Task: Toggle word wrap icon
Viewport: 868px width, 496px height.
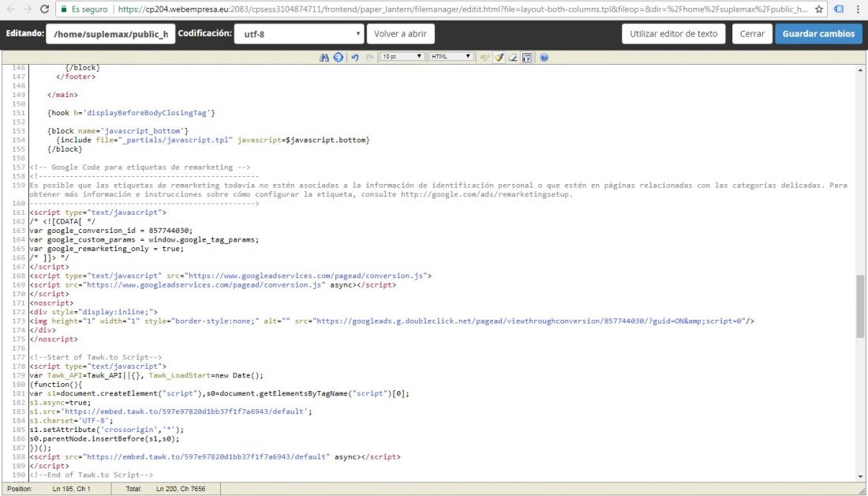Action: point(527,57)
